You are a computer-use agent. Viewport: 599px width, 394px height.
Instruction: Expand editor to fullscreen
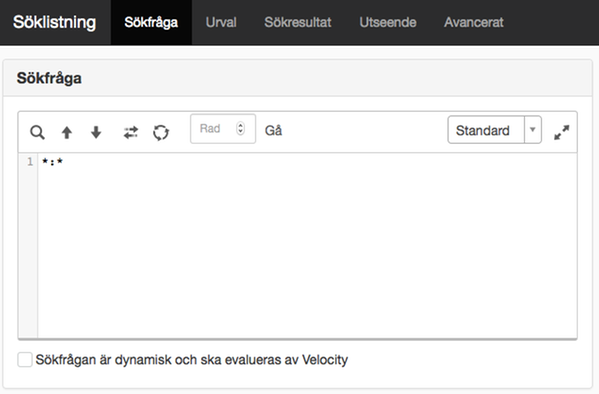tap(562, 132)
